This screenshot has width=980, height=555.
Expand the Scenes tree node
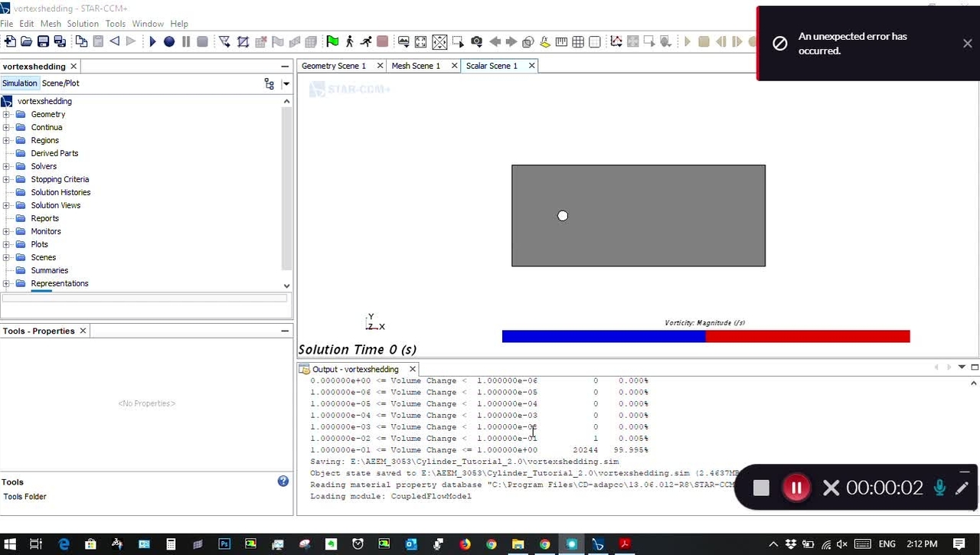(x=6, y=257)
